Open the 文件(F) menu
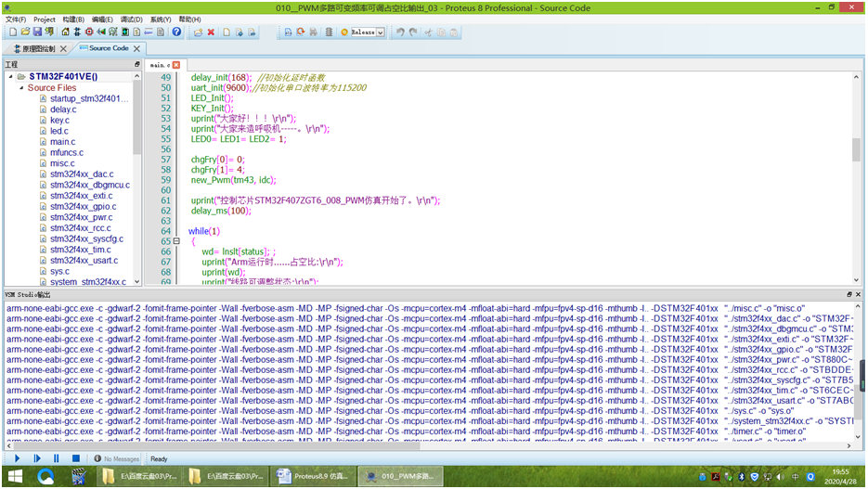 point(16,19)
